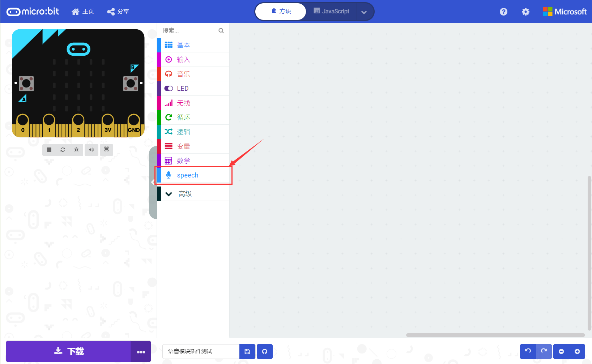Viewport: 592px width, 364px height.
Task: Redo the last action
Action: pyautogui.click(x=544, y=351)
